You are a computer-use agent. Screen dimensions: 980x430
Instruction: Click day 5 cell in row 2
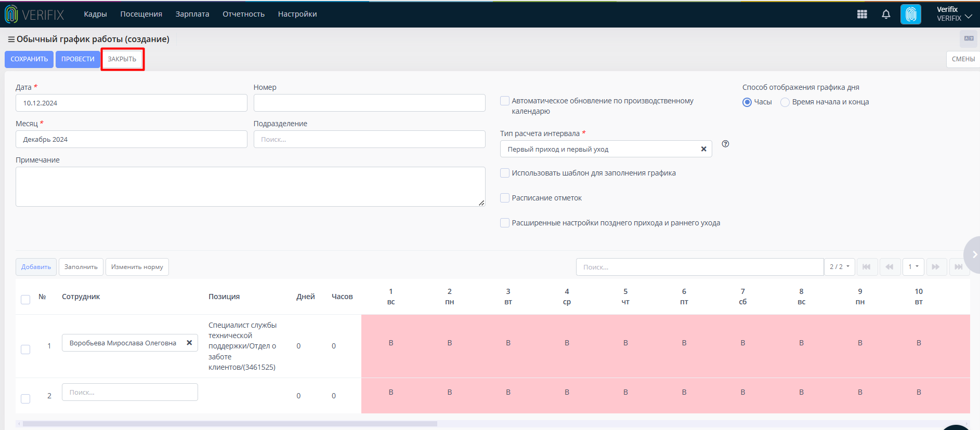[625, 392]
